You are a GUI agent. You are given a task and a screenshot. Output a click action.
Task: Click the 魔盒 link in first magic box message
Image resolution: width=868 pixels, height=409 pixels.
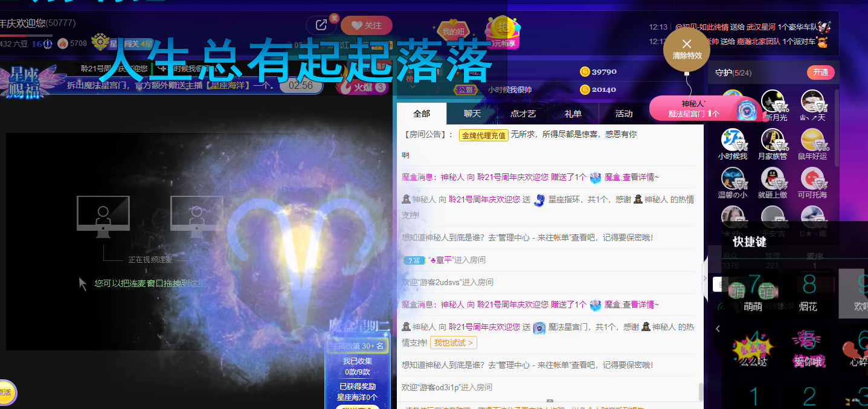click(x=612, y=177)
